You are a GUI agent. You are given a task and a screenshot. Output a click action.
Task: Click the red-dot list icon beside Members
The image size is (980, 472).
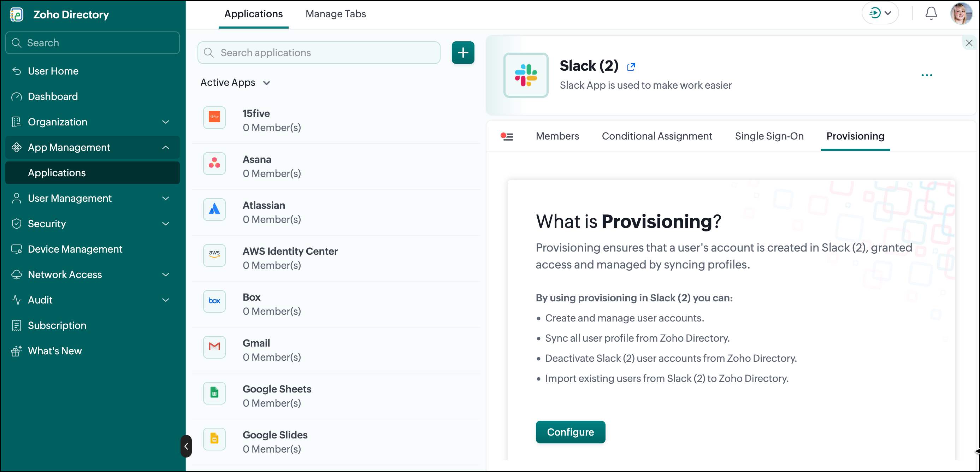507,136
